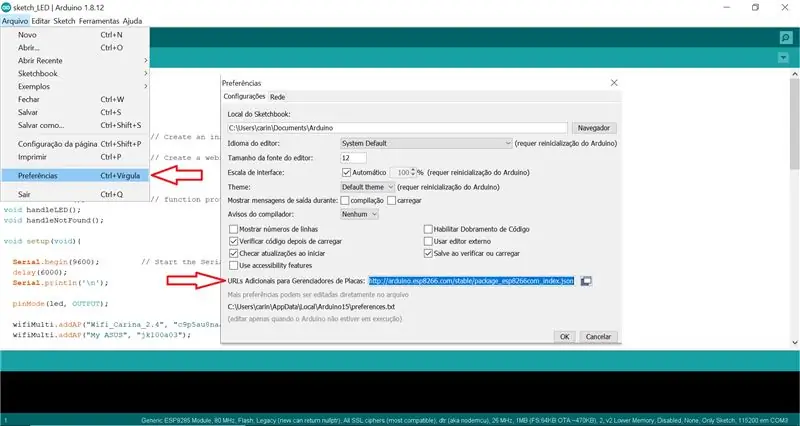800x426 pixels.
Task: Click the Local do Sketchbook path field
Action: (397, 128)
